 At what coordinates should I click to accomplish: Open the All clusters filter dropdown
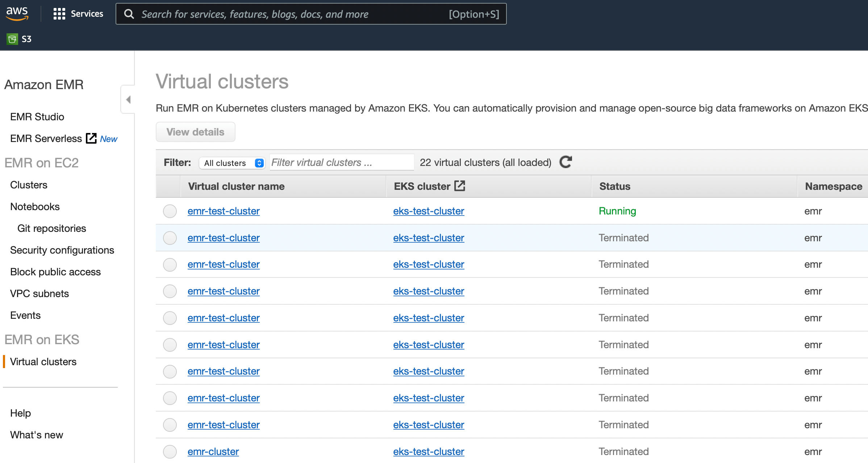coord(232,163)
